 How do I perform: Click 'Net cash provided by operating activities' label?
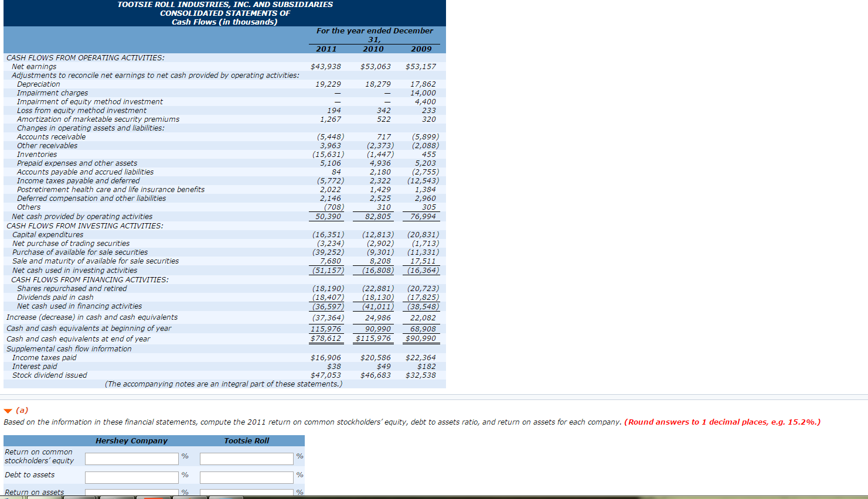[x=82, y=216]
